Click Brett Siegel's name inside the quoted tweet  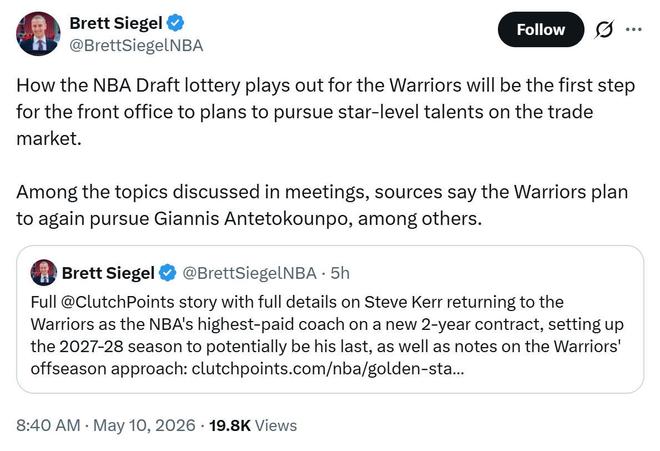click(108, 273)
